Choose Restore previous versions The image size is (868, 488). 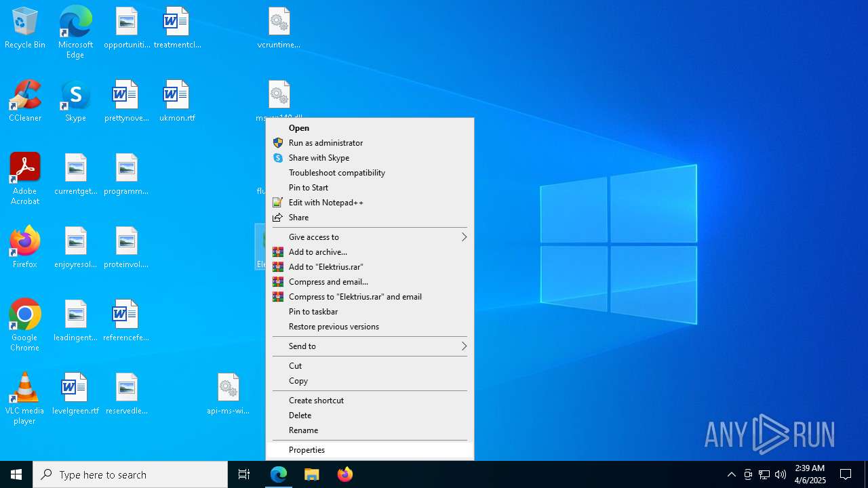[x=370, y=327]
